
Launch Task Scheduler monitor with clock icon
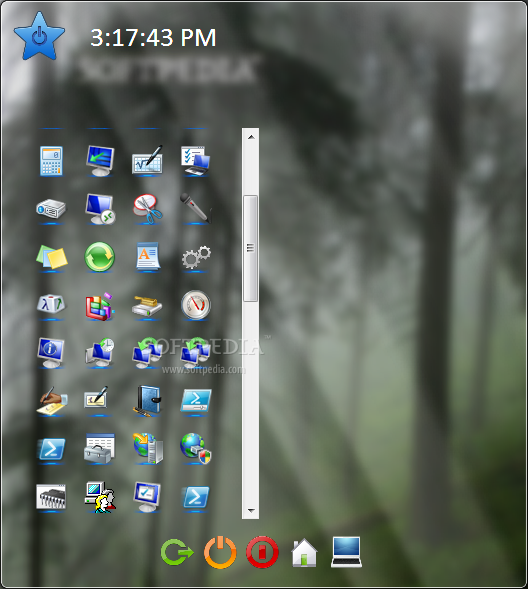coord(99,352)
